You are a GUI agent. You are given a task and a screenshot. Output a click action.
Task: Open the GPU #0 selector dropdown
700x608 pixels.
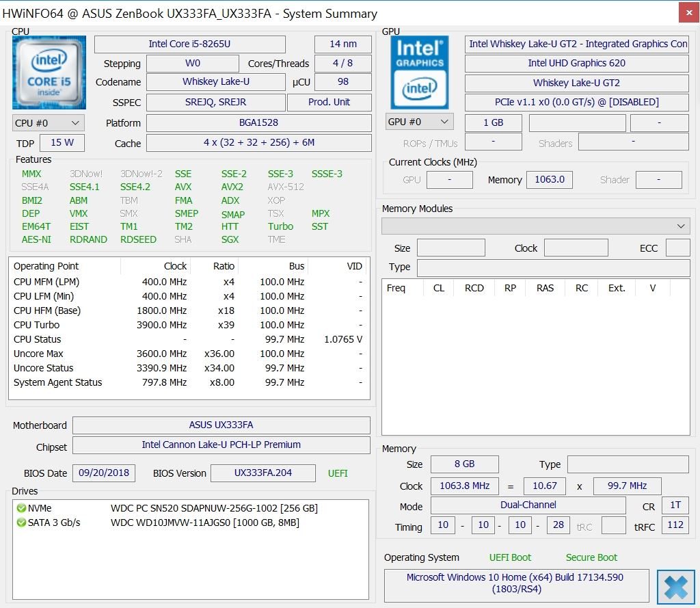(420, 122)
